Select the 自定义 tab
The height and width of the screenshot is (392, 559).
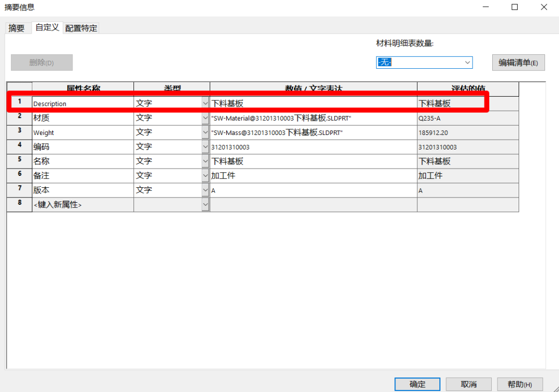pyautogui.click(x=47, y=27)
